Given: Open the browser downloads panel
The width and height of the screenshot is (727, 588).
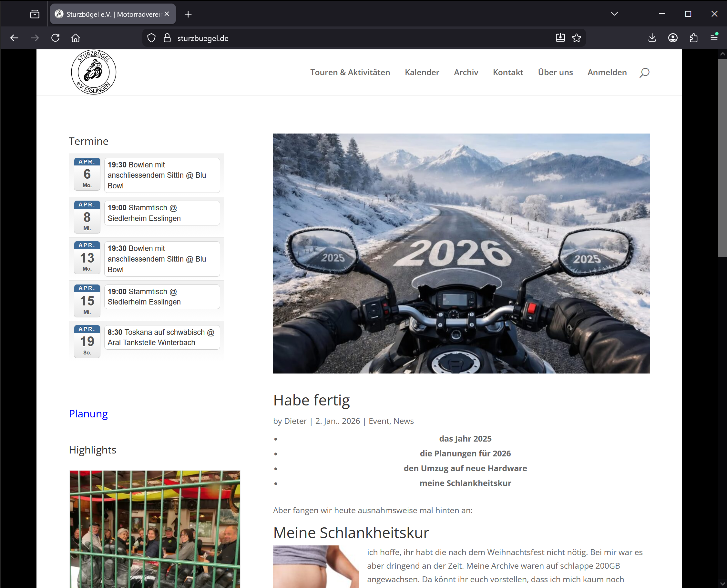Looking at the screenshot, I should [652, 38].
